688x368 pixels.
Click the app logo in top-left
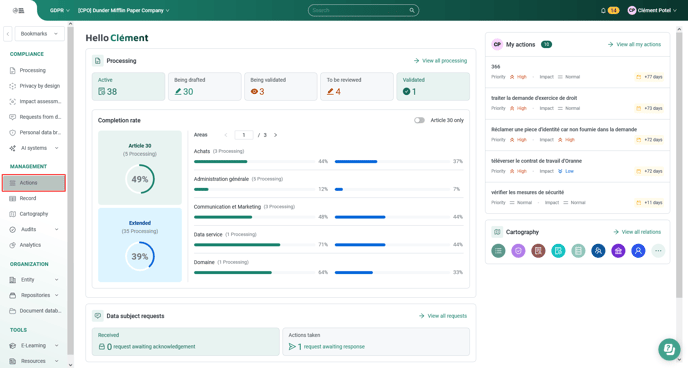click(x=18, y=11)
